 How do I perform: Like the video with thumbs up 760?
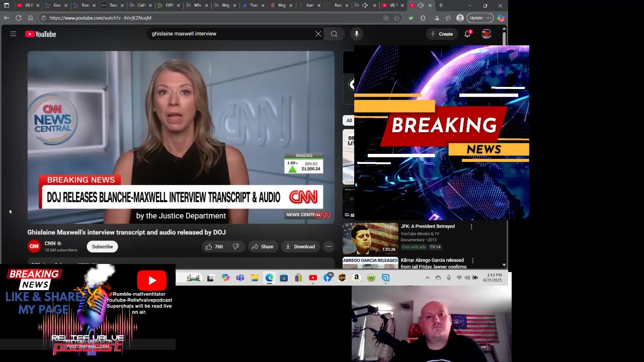point(214,246)
